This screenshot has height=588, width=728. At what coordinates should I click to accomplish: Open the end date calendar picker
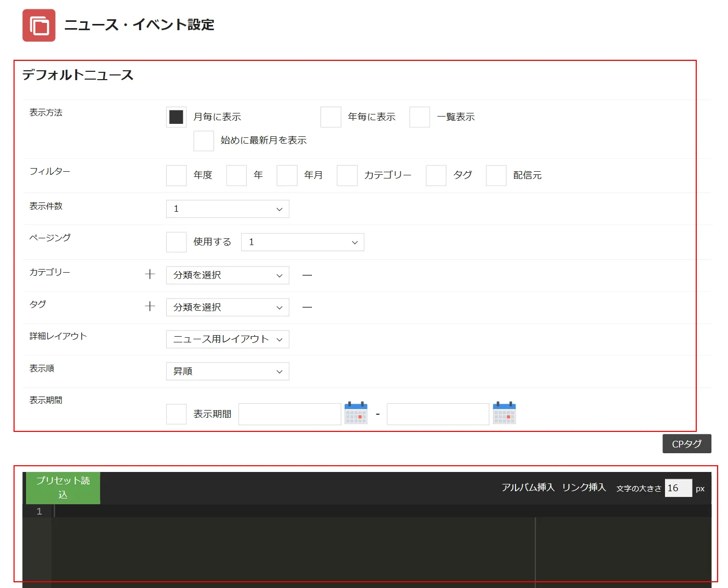tap(505, 413)
